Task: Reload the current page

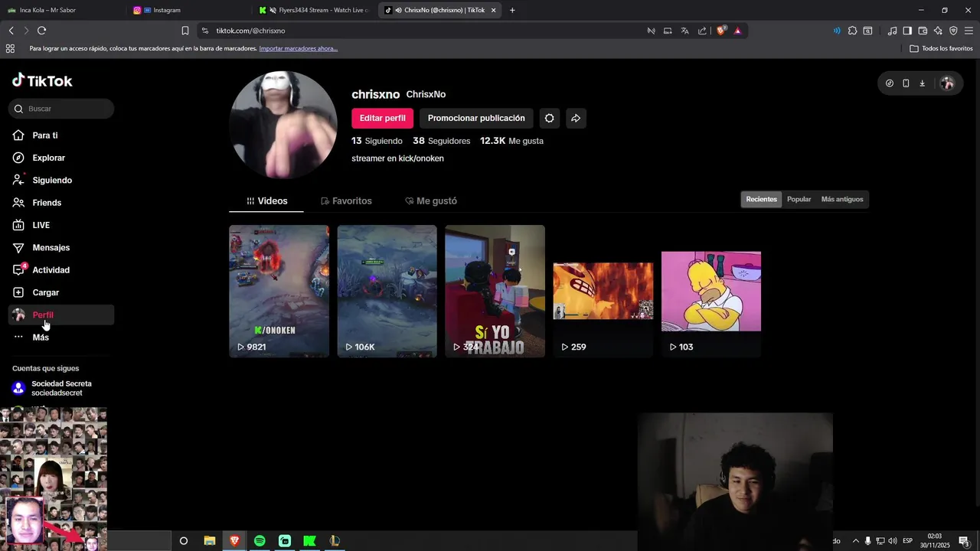Action: [x=41, y=31]
